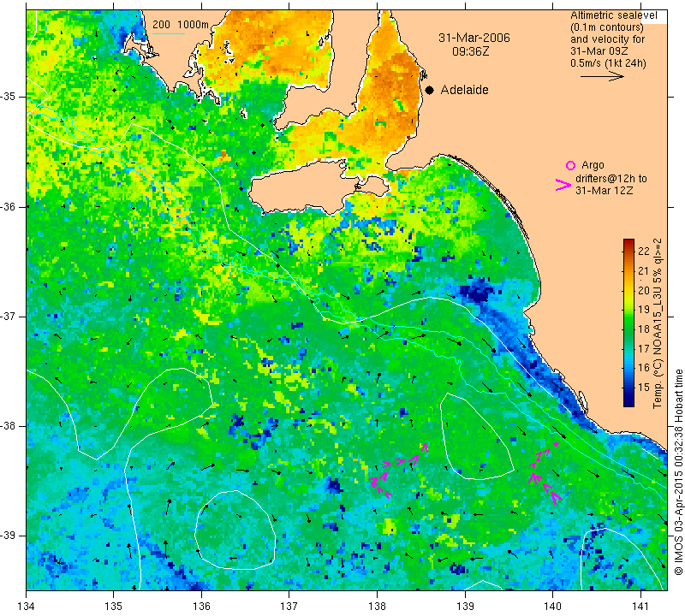The width and height of the screenshot is (685, 616).
Task: Click the 141 longitude axis label
Action: click(x=640, y=606)
